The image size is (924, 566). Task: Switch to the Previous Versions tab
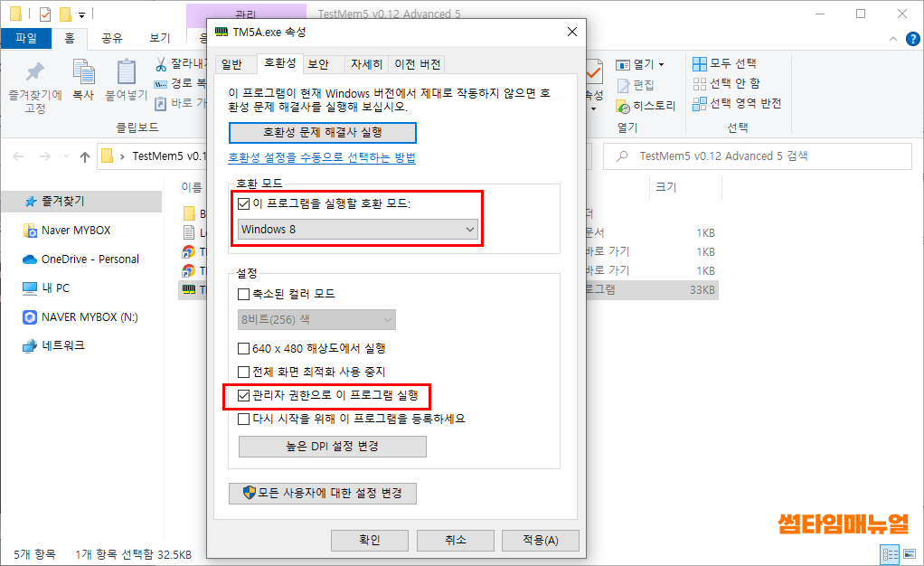417,64
